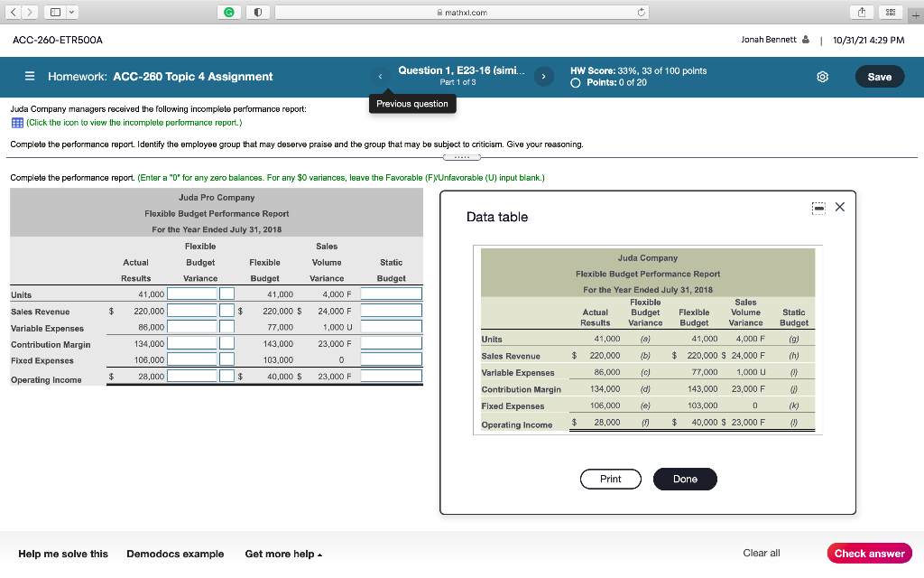Click the grid icon to view incomplete performance report
924x578 pixels.
[x=14, y=125]
